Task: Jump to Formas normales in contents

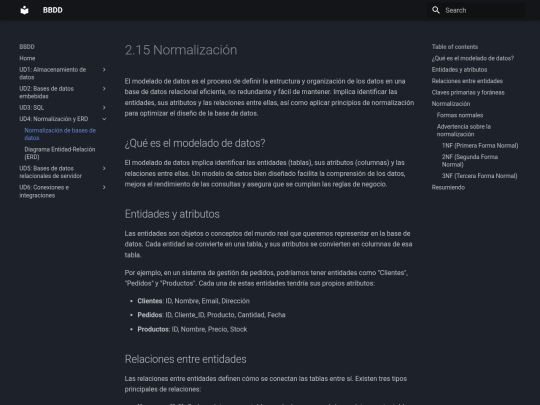Action: point(460,115)
